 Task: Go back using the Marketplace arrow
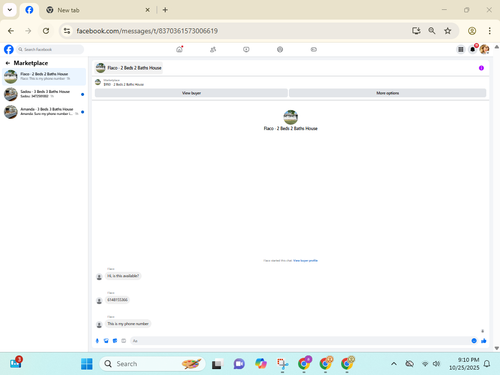8,63
